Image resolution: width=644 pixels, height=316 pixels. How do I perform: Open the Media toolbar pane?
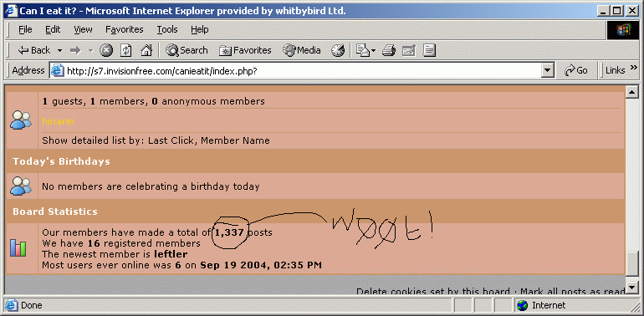(x=302, y=50)
